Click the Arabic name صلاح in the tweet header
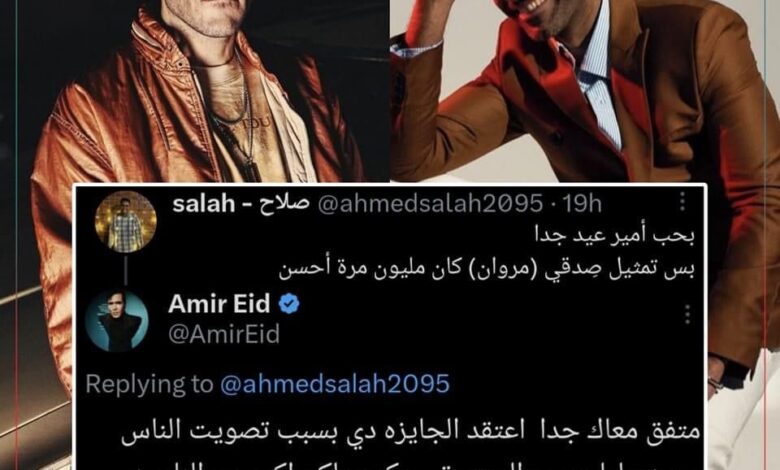This screenshot has width=780, height=470. click(285, 203)
